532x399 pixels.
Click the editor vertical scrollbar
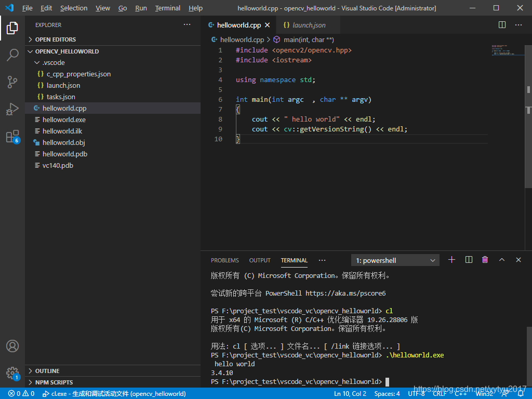(528, 116)
